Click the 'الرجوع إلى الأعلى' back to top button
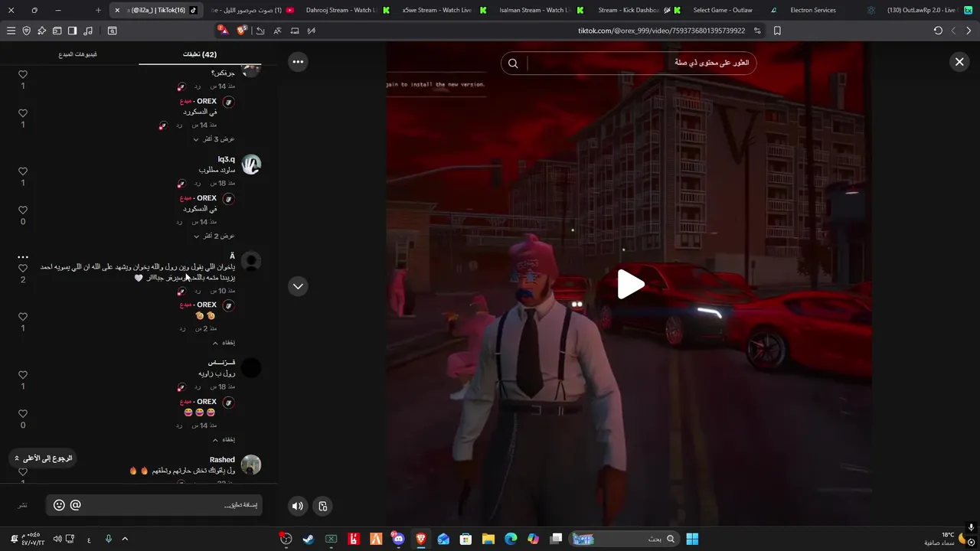The height and width of the screenshot is (551, 980). [44, 458]
